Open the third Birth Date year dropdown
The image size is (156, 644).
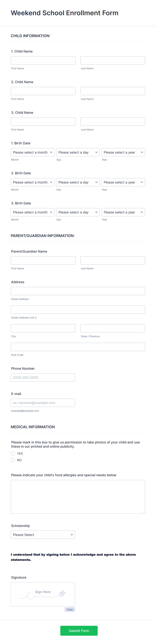[123, 212]
